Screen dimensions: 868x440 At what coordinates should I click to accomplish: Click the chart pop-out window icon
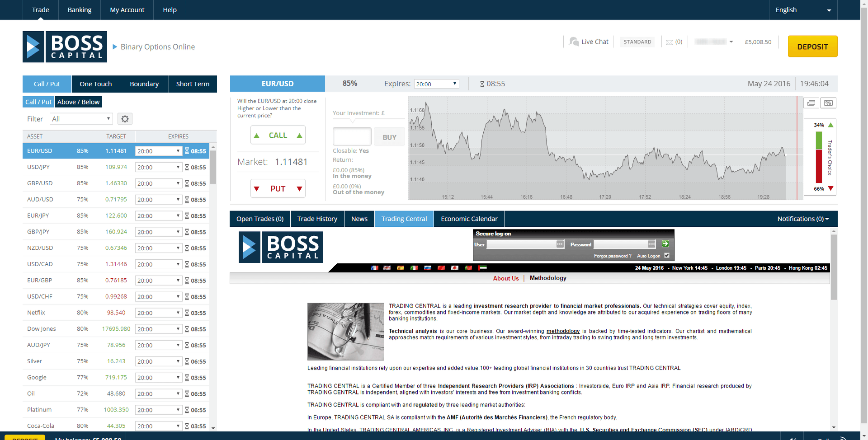(811, 103)
